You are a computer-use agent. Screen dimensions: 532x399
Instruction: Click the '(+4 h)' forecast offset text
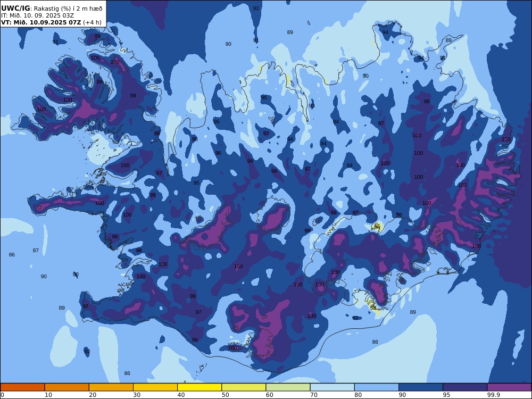point(92,22)
